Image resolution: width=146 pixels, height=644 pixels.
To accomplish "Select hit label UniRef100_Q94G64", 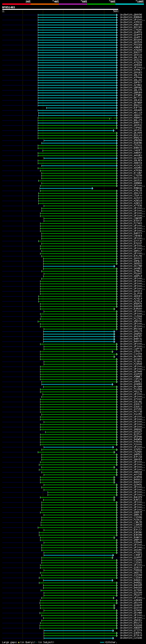I will (x=131, y=65).
